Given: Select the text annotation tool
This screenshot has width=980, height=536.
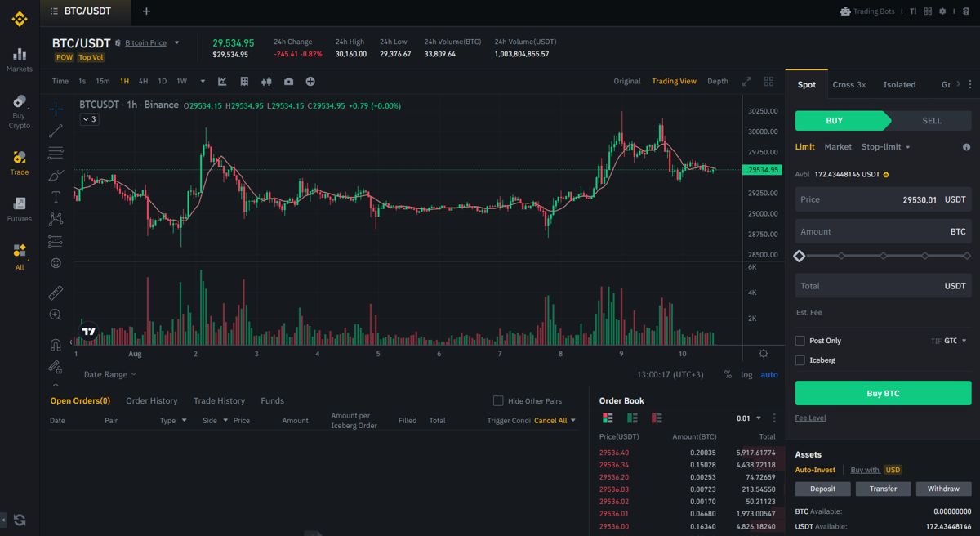Looking at the screenshot, I should [56, 197].
